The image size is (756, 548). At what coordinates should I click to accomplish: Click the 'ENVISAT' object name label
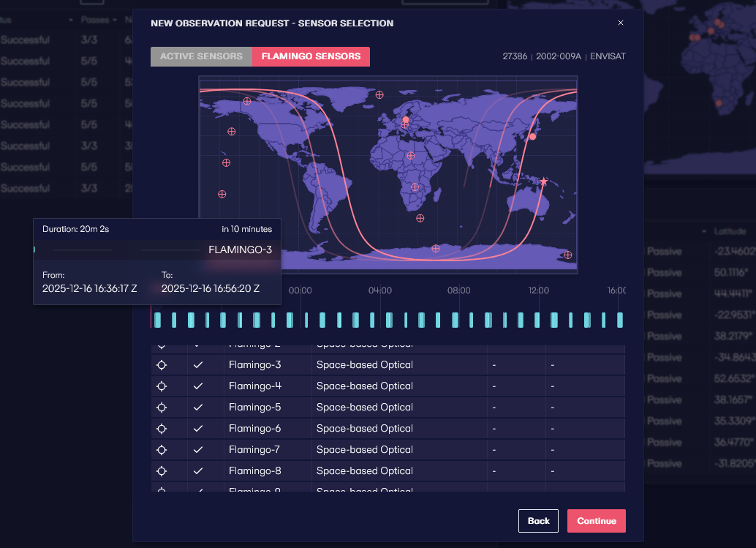point(608,56)
